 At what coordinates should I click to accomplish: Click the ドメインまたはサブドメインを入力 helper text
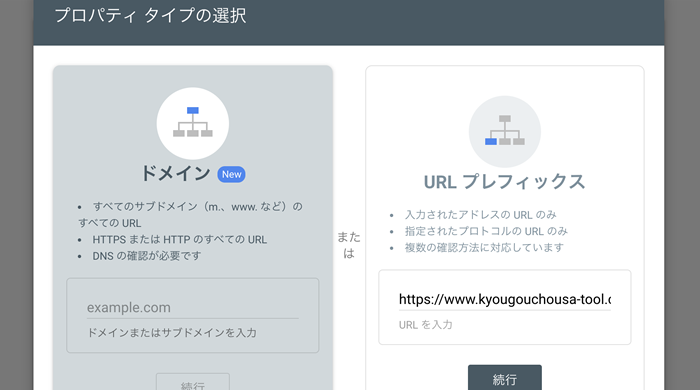(172, 333)
